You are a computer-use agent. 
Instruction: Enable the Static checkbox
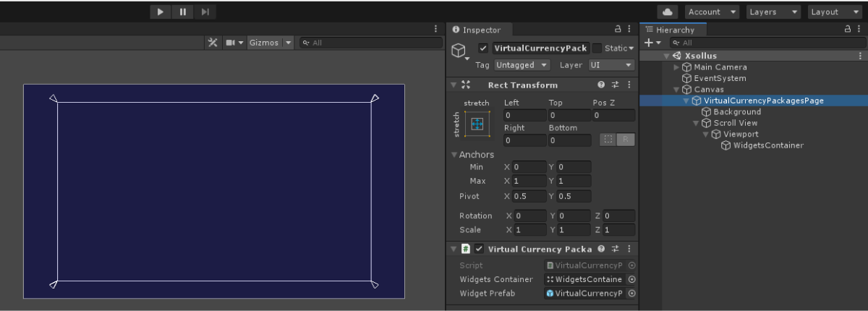click(x=597, y=48)
